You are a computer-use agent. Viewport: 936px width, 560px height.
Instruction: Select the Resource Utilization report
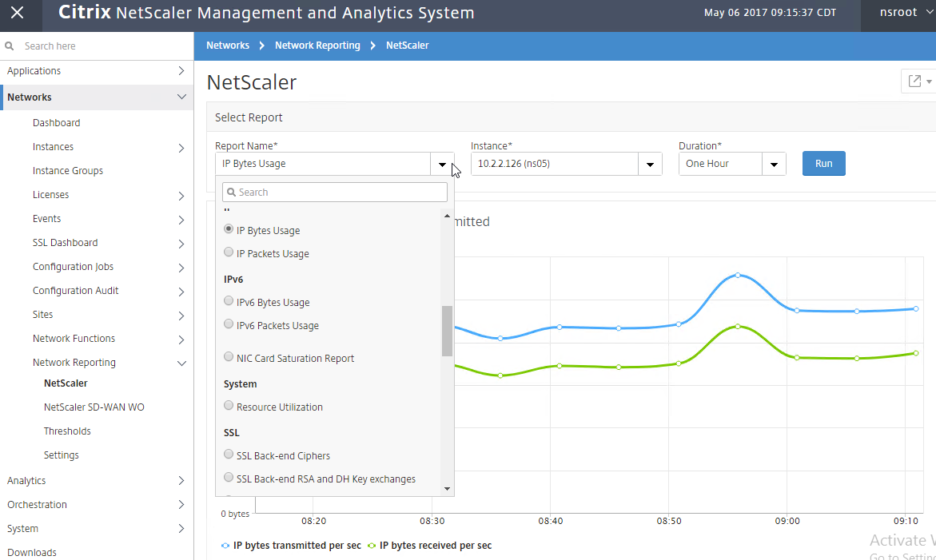point(229,406)
